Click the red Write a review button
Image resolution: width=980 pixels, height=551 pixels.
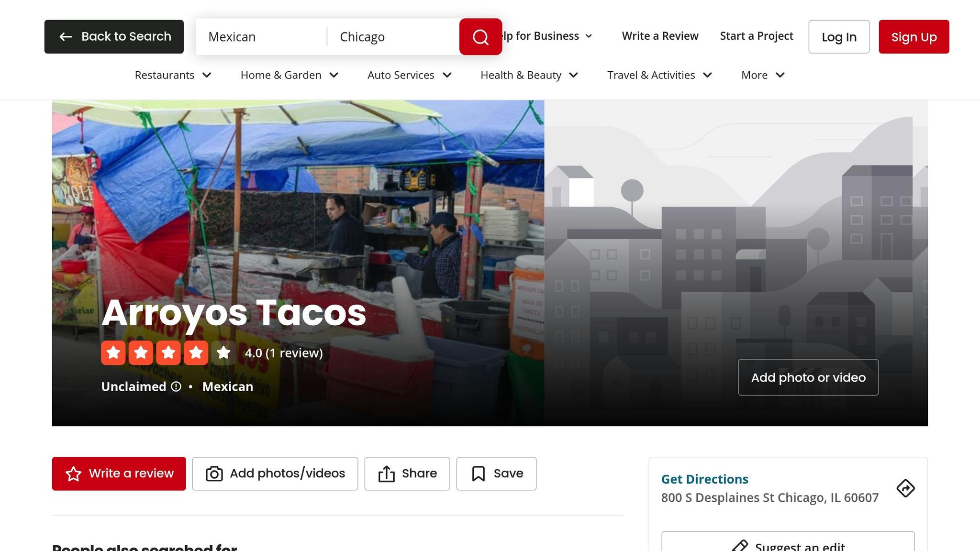(x=119, y=474)
